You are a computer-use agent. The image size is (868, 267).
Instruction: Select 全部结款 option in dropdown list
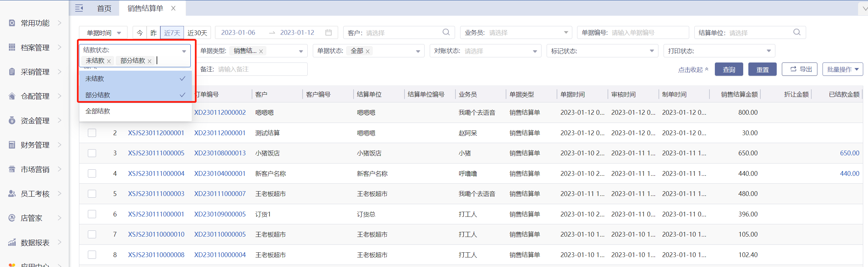(98, 111)
